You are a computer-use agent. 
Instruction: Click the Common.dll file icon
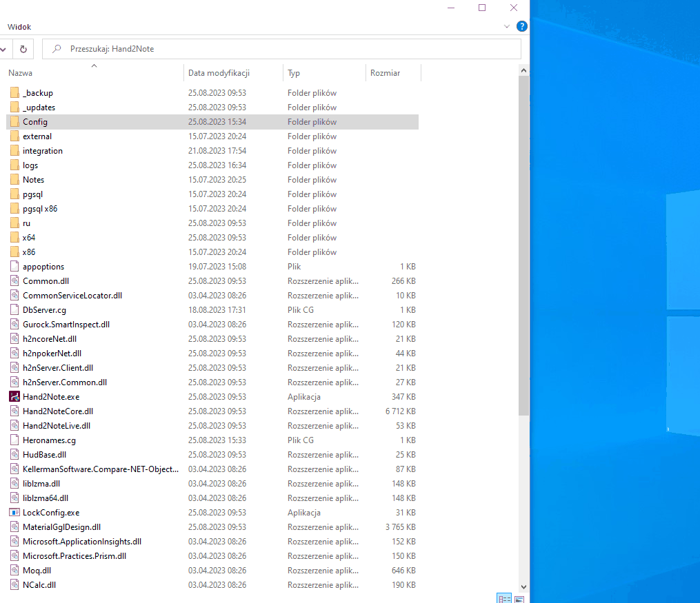click(x=14, y=281)
